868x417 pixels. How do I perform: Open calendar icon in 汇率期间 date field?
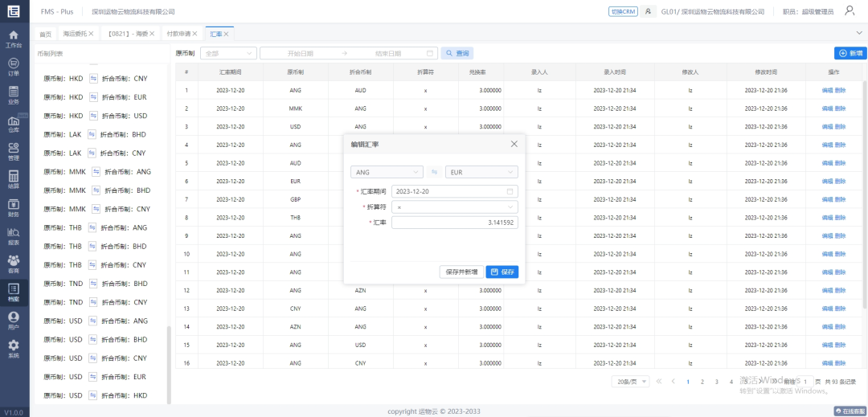(x=510, y=191)
